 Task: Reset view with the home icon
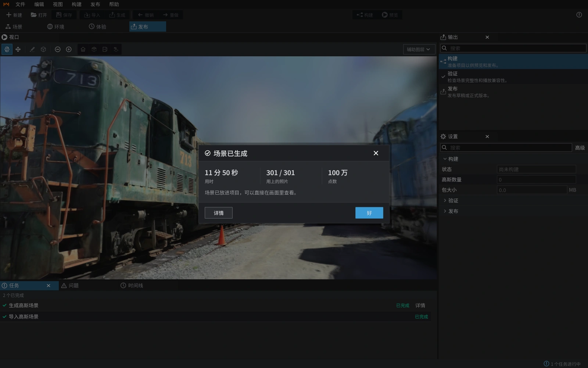(x=83, y=49)
